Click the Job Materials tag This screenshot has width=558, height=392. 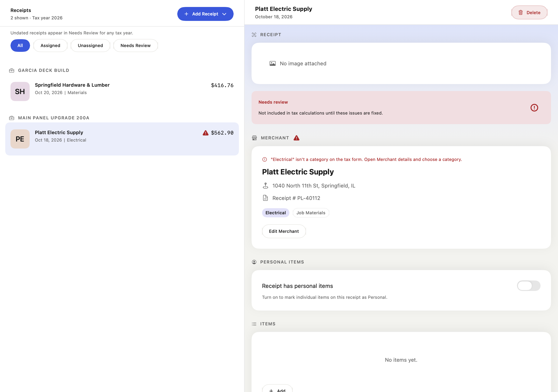[x=311, y=213]
